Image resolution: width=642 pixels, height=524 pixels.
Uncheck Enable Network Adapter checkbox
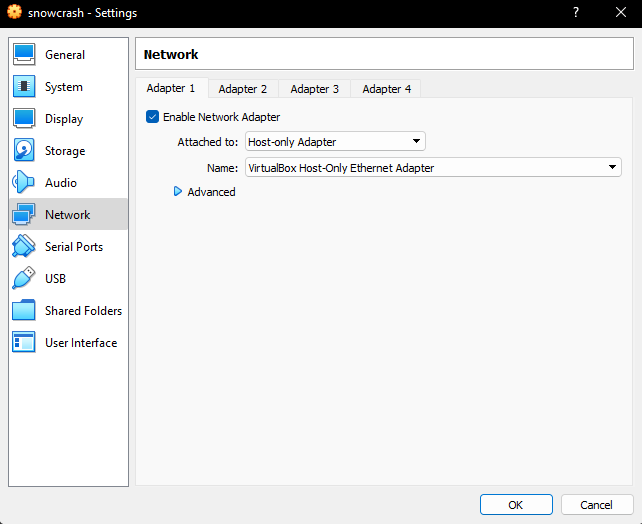click(x=152, y=117)
